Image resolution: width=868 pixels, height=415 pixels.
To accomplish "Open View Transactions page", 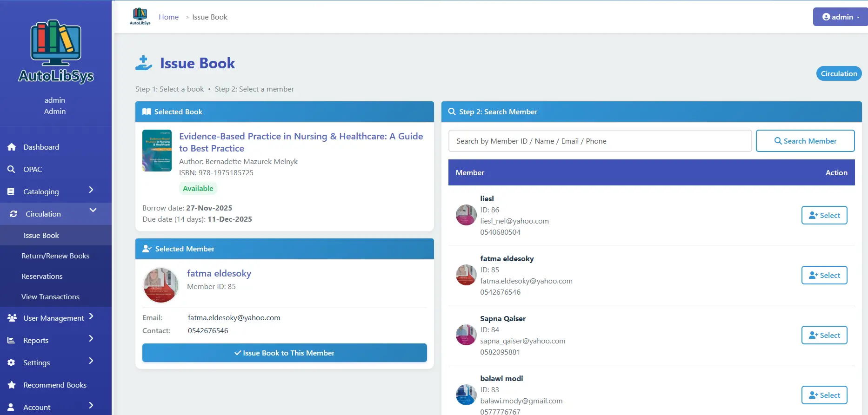I will click(x=50, y=296).
